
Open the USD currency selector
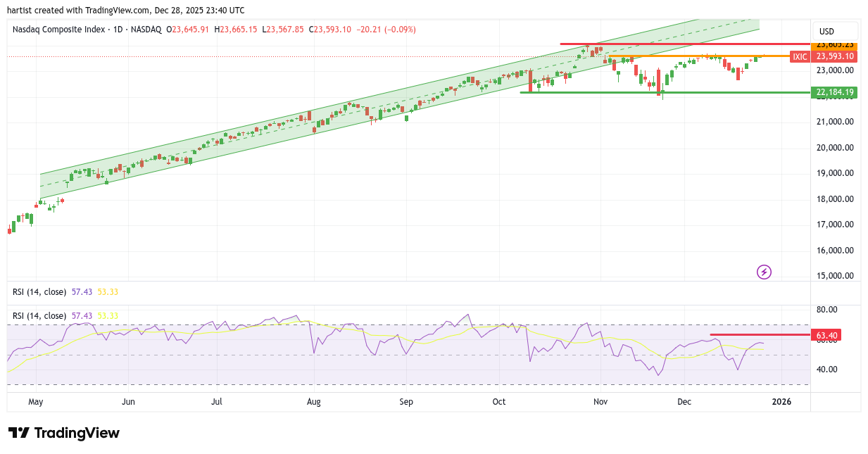pos(826,32)
